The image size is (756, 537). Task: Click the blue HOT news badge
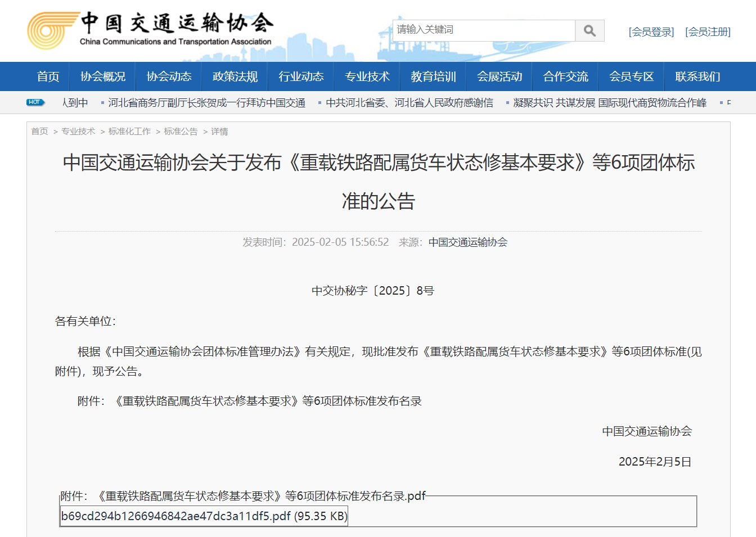point(35,102)
